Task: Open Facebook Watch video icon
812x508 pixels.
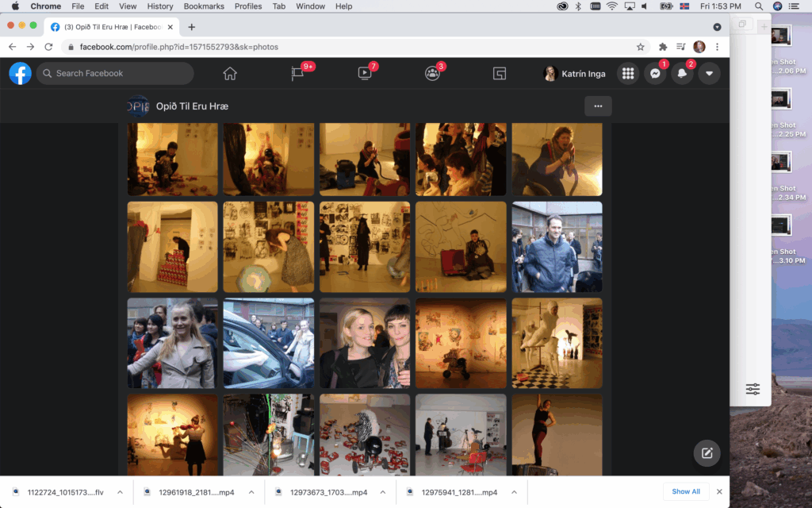Action: tap(365, 74)
